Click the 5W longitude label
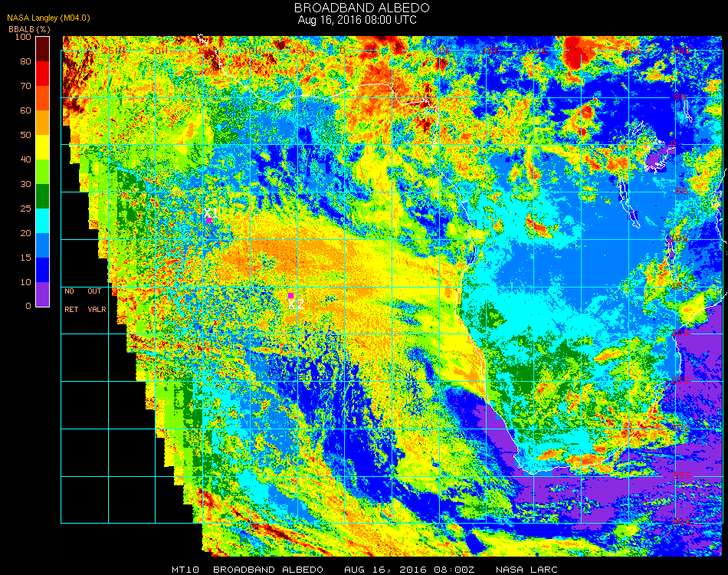 click(303, 51)
